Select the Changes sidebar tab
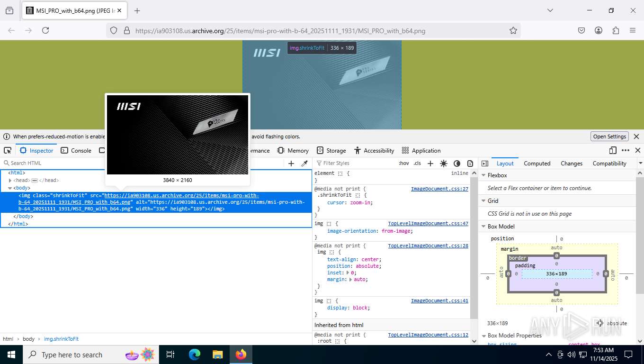 (572, 163)
